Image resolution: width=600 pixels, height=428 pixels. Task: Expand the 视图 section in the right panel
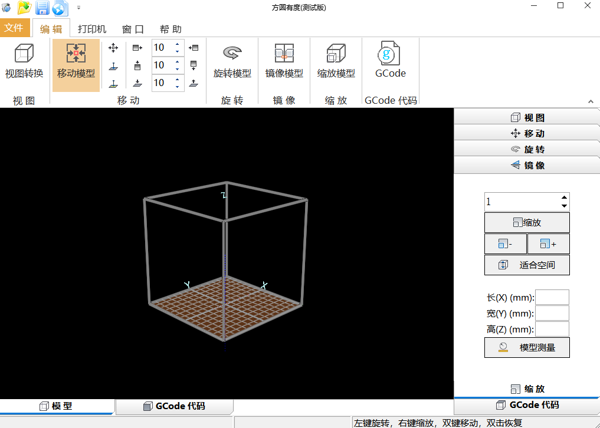tap(527, 118)
